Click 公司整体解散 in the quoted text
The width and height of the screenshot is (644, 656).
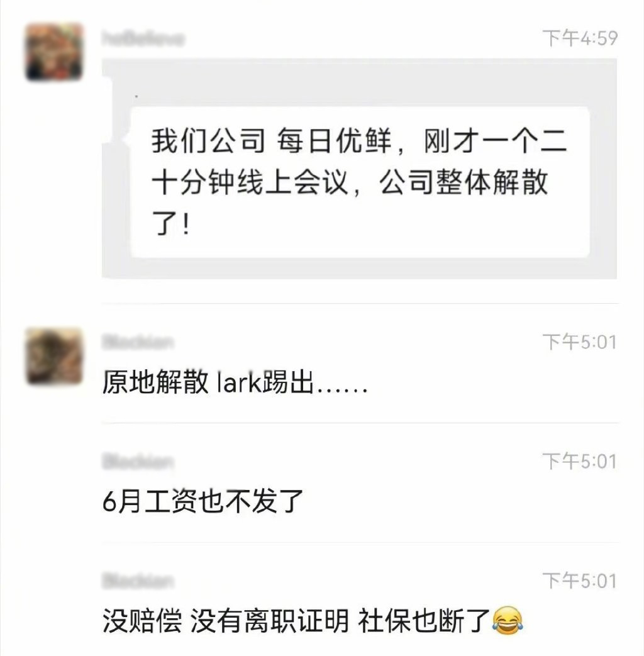point(464,182)
